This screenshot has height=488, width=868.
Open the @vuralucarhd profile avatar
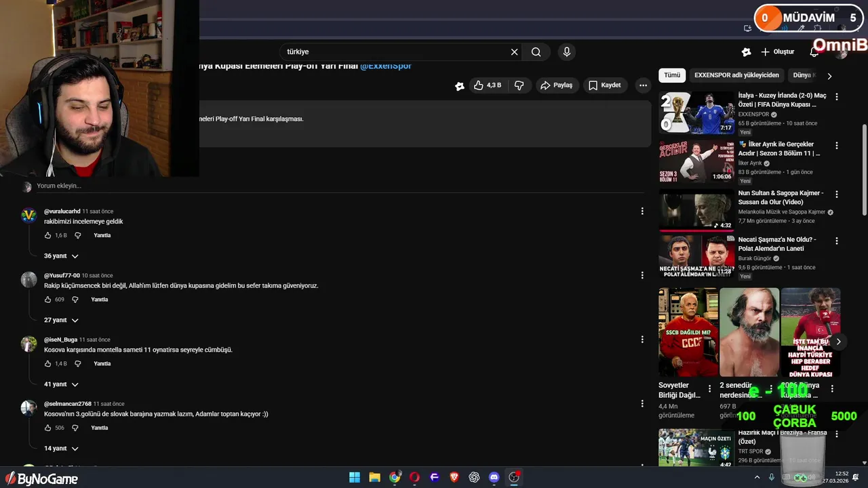[28, 216]
